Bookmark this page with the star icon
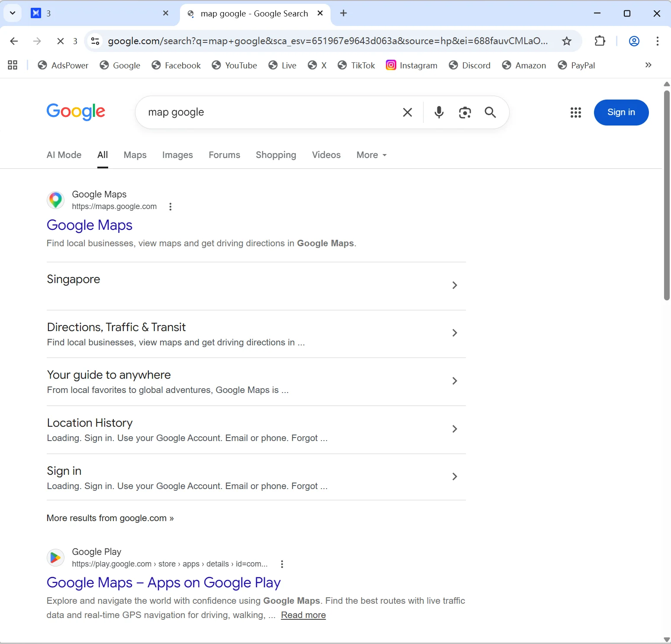Screen dimensions: 671x644 coord(566,41)
